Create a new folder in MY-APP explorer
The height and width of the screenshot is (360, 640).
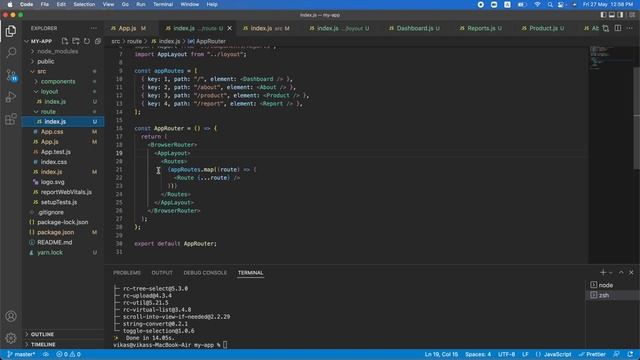[x=76, y=41]
